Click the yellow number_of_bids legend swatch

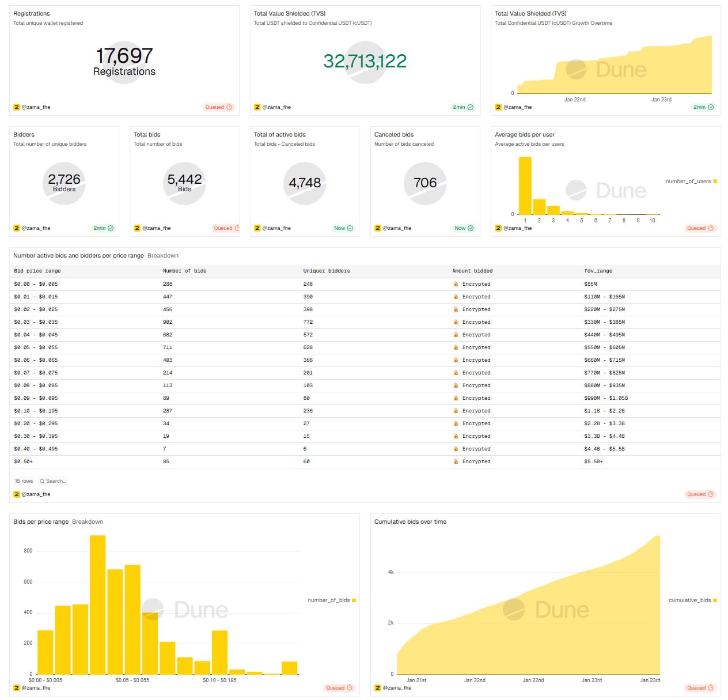(354, 600)
